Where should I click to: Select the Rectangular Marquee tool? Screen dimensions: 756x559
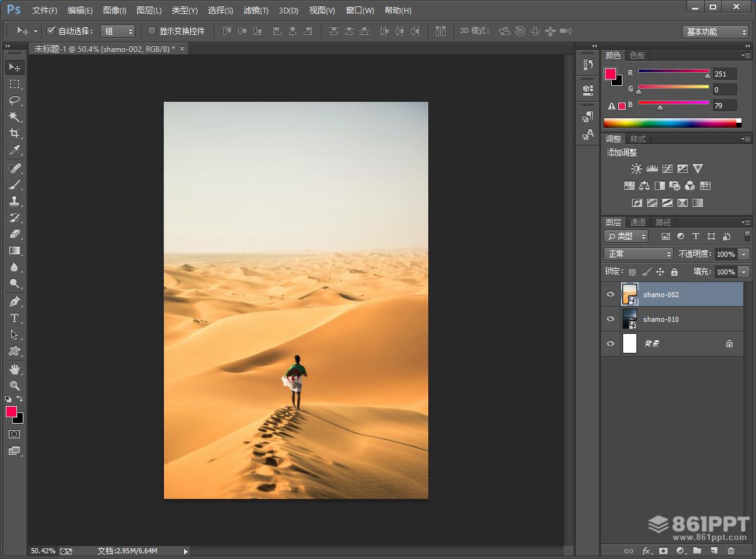tap(15, 84)
